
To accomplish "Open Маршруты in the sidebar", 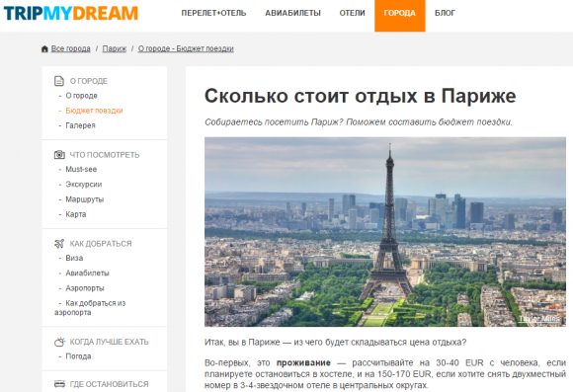I will click(x=85, y=199).
